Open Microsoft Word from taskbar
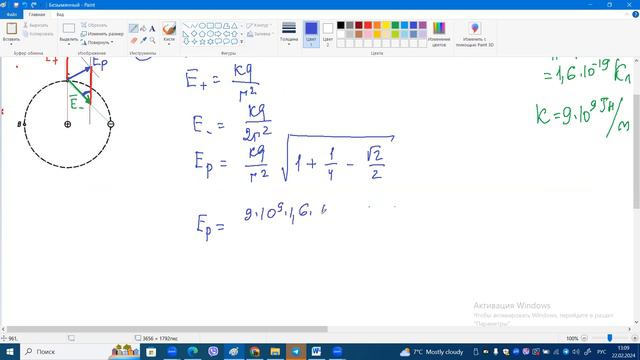The width and height of the screenshot is (640, 360). pos(316,351)
